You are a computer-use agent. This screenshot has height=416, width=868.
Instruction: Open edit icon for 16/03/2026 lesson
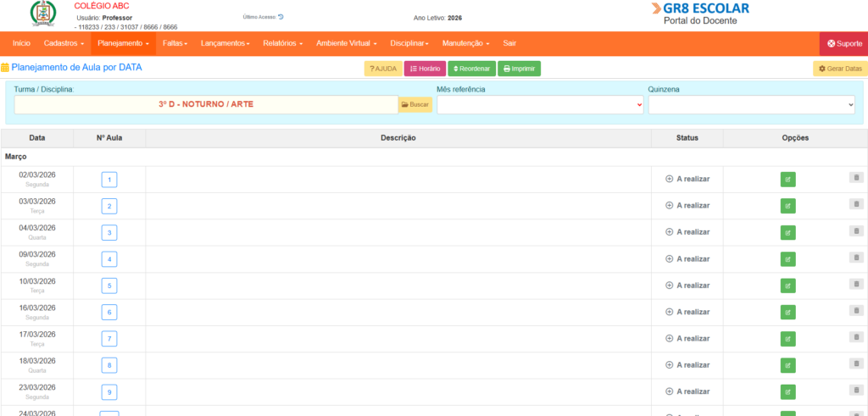pos(787,312)
